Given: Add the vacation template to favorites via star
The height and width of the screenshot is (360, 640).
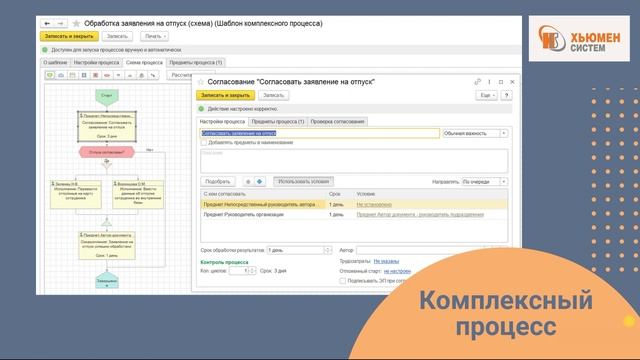Looking at the screenshot, I should pos(76,24).
